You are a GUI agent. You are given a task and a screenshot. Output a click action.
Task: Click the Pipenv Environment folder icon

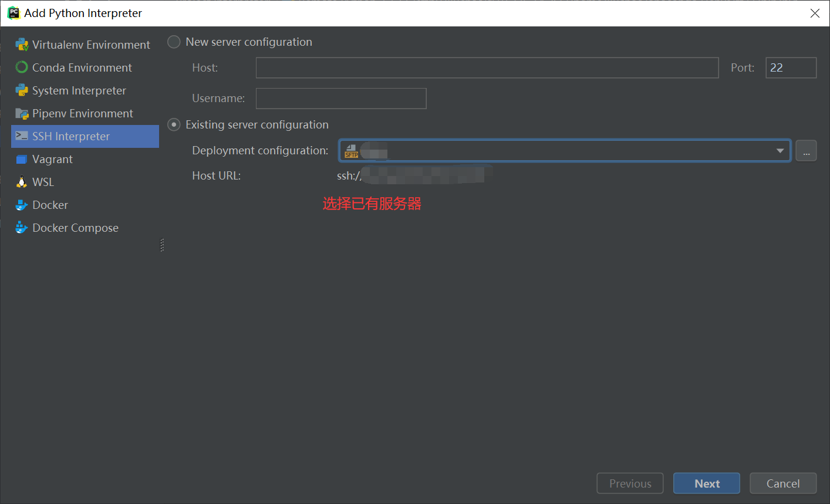22,113
